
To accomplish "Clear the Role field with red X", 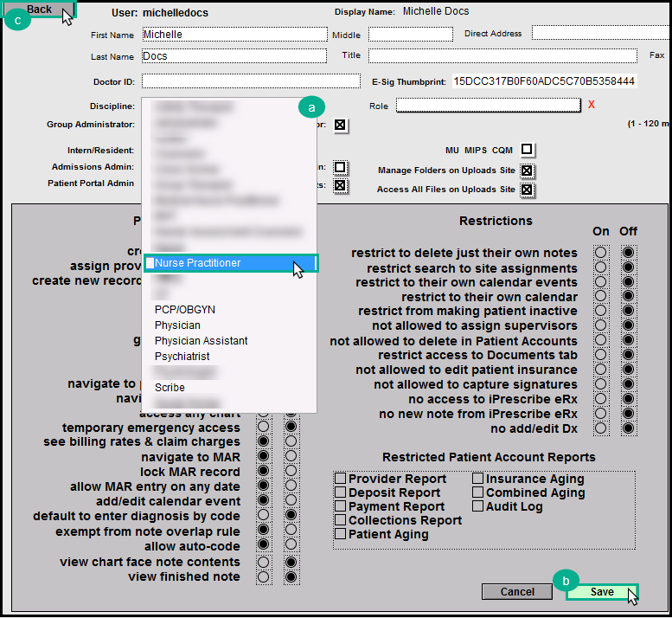I will tap(592, 105).
